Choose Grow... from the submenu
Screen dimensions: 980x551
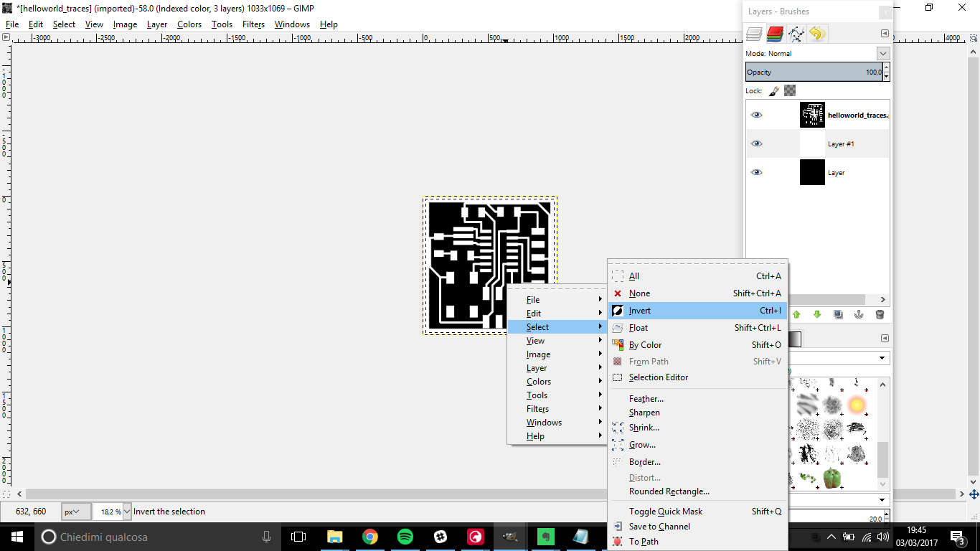click(x=697, y=445)
